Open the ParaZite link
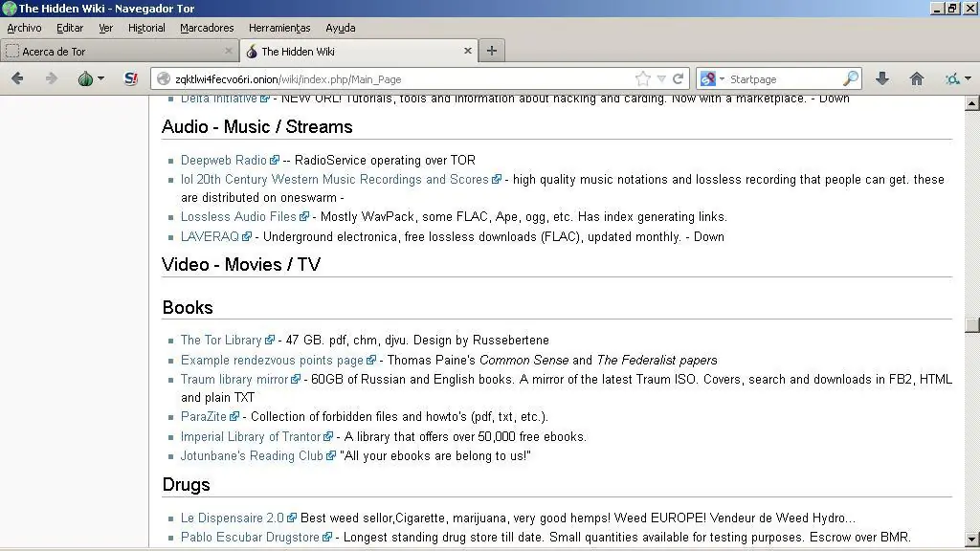 click(204, 417)
